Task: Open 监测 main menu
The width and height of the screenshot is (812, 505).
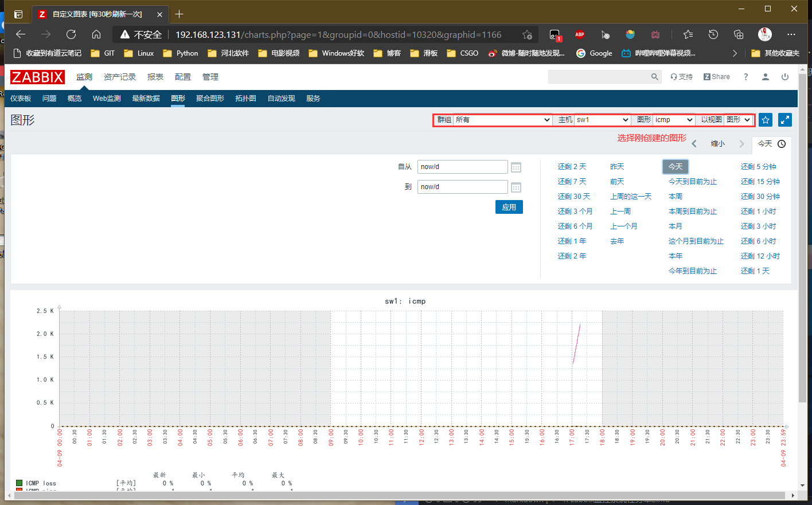Action: [x=84, y=77]
